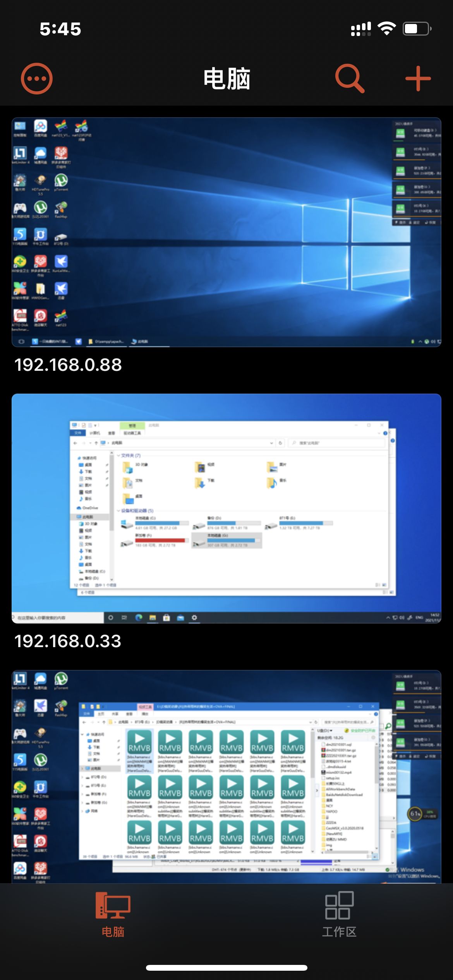Tap the 192.168.0.33 PC name label
Screen dimensions: 453x980
coord(68,641)
